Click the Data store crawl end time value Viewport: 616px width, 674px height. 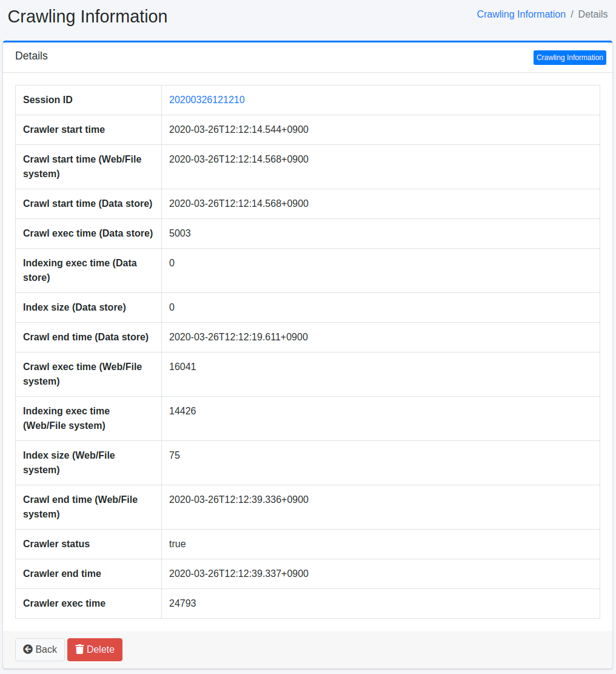[x=238, y=337]
